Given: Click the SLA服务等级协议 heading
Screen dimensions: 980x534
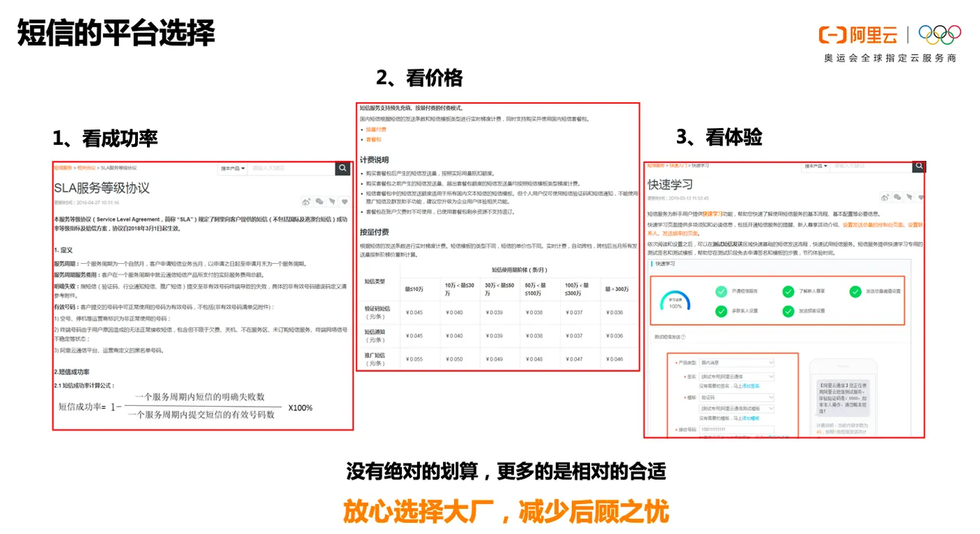Looking at the screenshot, I should tap(102, 188).
